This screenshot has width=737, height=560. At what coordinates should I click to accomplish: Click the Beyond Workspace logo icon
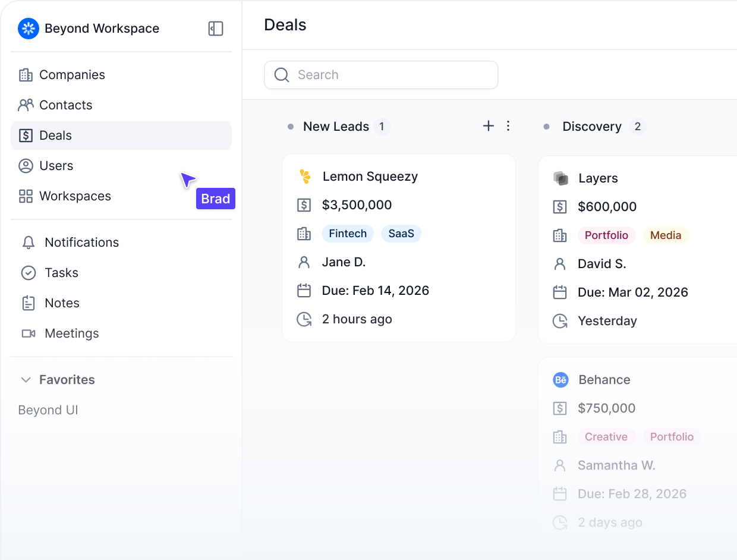pyautogui.click(x=29, y=29)
